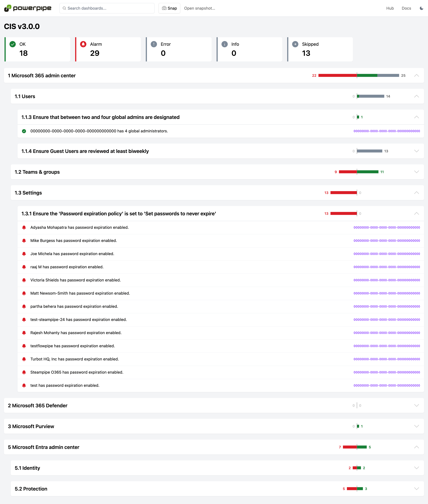428x504 pixels.
Task: Open the Hub link
Action: point(390,8)
